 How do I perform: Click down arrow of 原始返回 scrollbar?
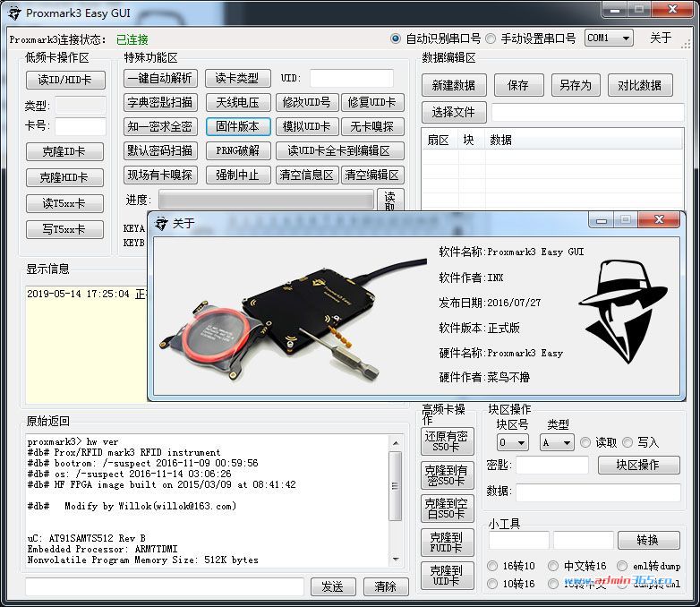[x=396, y=560]
